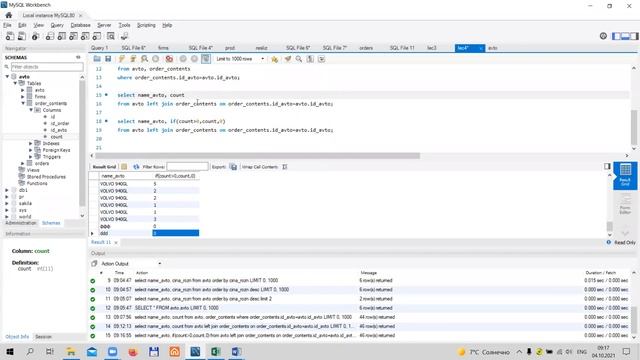Expand the sakila schema
The width and height of the screenshot is (640, 360).
click(7, 203)
